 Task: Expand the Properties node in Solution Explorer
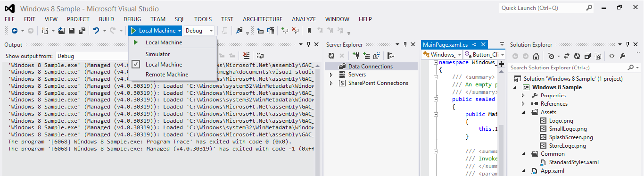(523, 95)
